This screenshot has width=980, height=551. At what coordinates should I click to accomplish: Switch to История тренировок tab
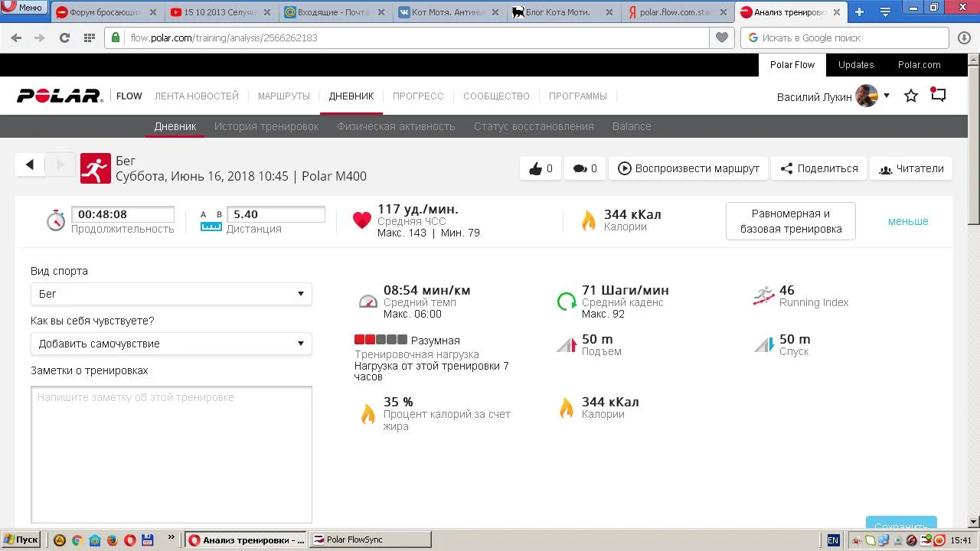tap(266, 126)
